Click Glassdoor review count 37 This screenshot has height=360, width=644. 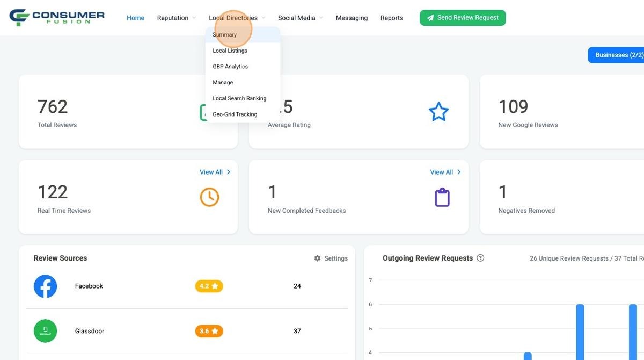pyautogui.click(x=297, y=331)
